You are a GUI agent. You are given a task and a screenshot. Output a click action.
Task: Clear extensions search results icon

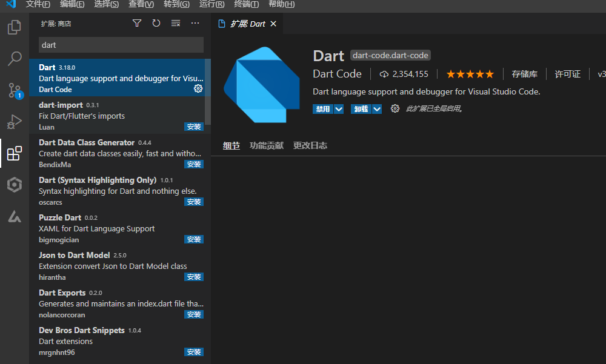(176, 23)
